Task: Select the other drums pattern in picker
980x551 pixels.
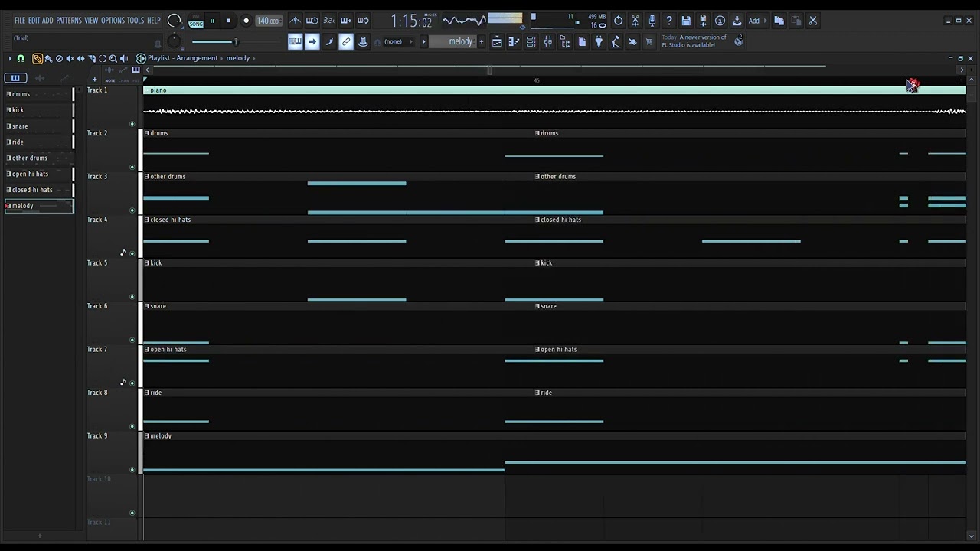Action: tap(40, 158)
